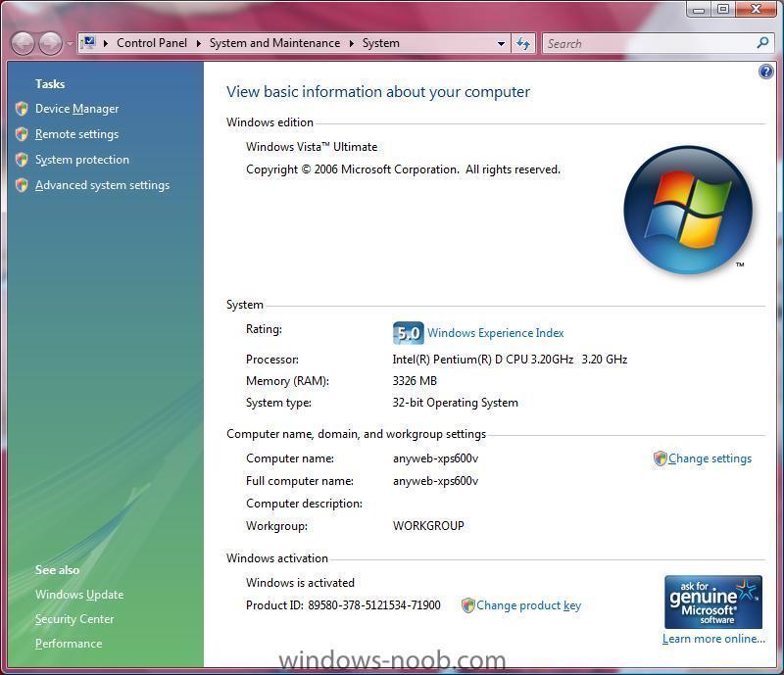
Task: Click the genuine Microsoft software badge
Action: click(x=713, y=602)
